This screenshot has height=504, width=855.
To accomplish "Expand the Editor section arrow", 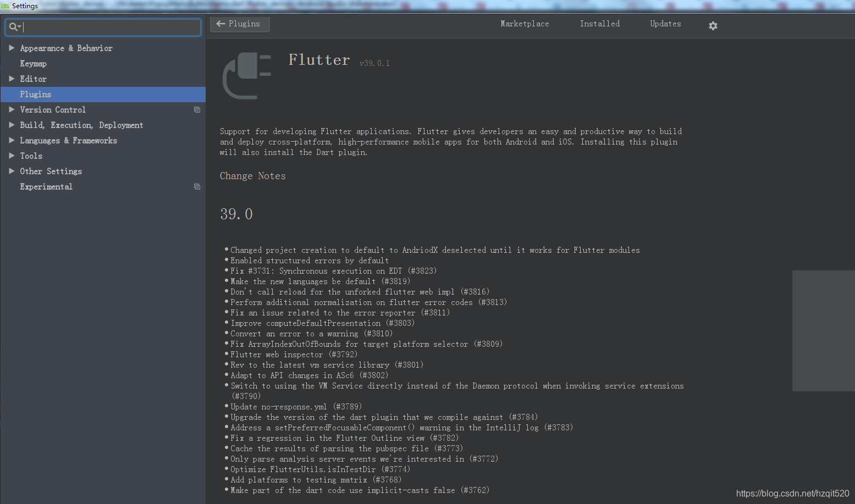I will point(12,79).
